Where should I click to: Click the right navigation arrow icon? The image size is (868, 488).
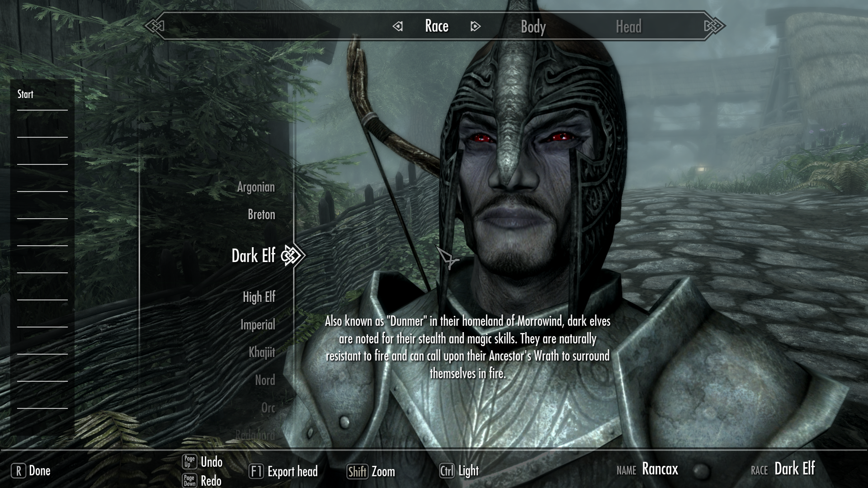coord(475,26)
